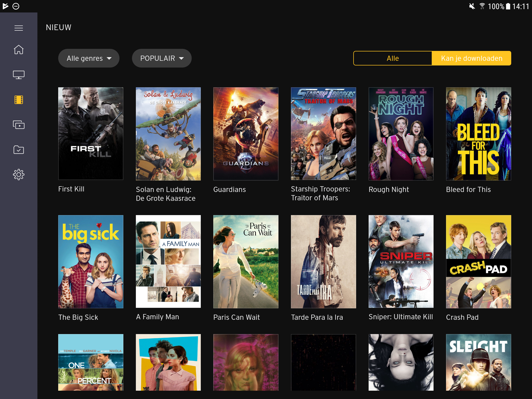Enable Kan je downloaden filter
This screenshot has width=532, height=399.
[x=471, y=58]
